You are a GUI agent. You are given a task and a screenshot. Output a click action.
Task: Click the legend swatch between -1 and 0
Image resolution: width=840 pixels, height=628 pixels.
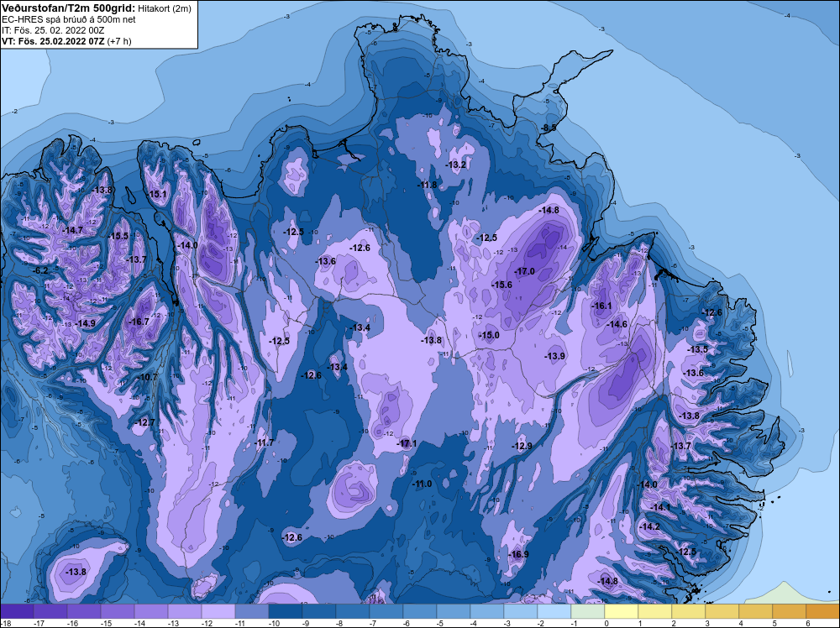pyautogui.click(x=588, y=611)
